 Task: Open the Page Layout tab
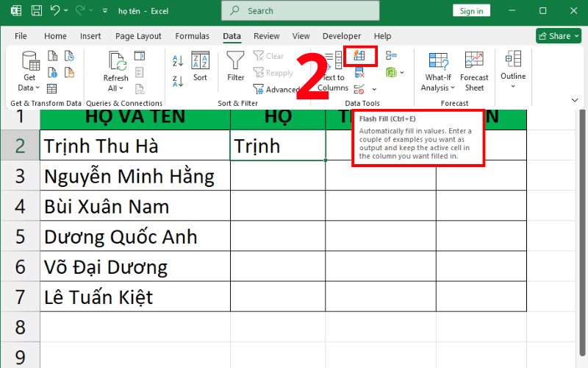coord(138,36)
